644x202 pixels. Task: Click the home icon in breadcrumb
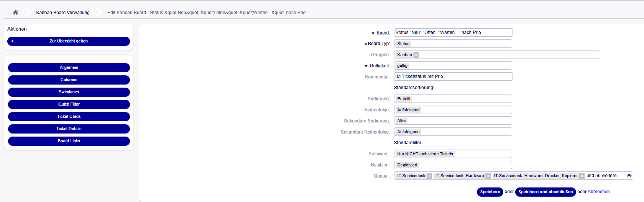(15, 12)
